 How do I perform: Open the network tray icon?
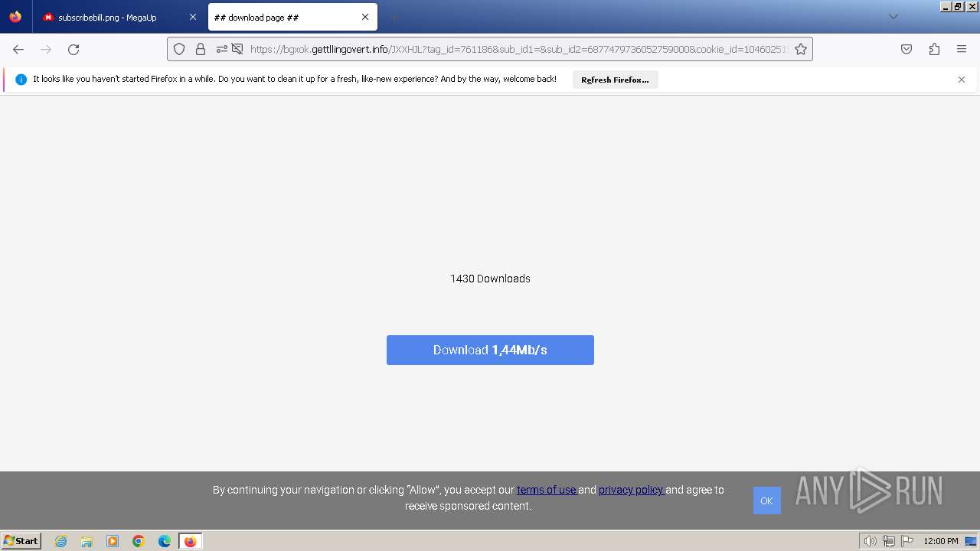click(x=889, y=541)
